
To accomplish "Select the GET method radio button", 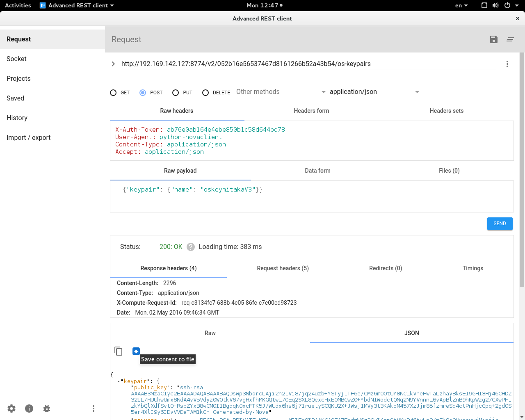I will tap(113, 93).
